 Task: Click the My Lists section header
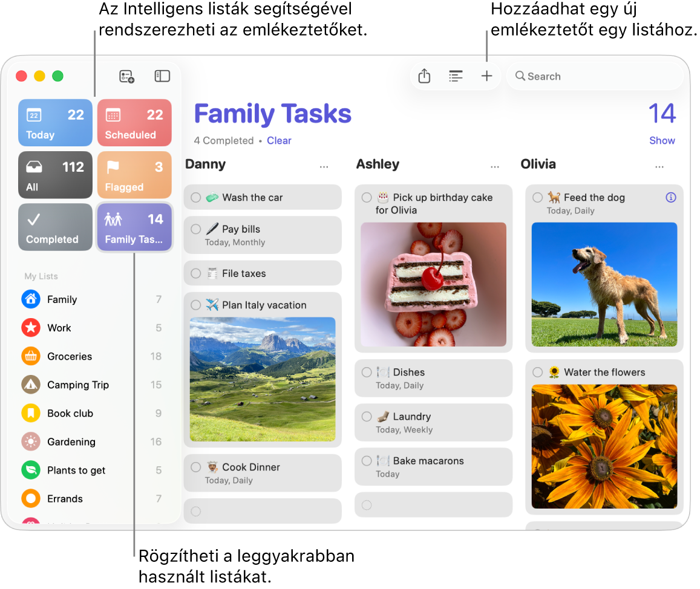click(41, 276)
